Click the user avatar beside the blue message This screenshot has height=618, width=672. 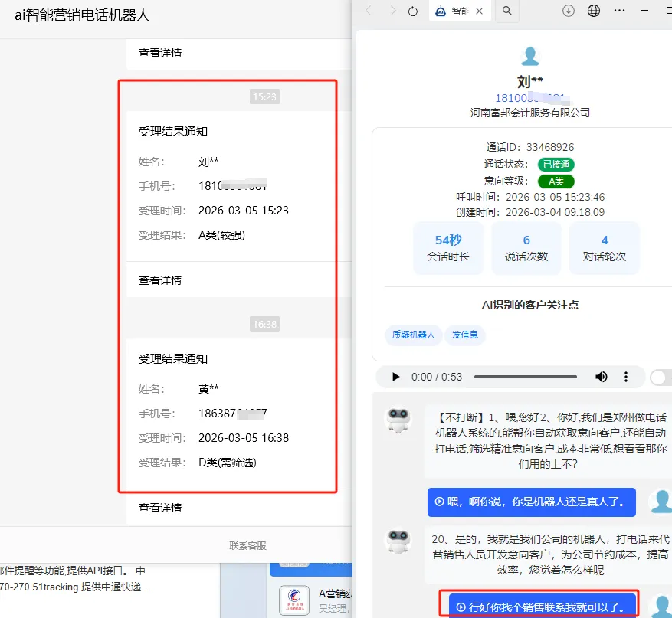click(661, 502)
